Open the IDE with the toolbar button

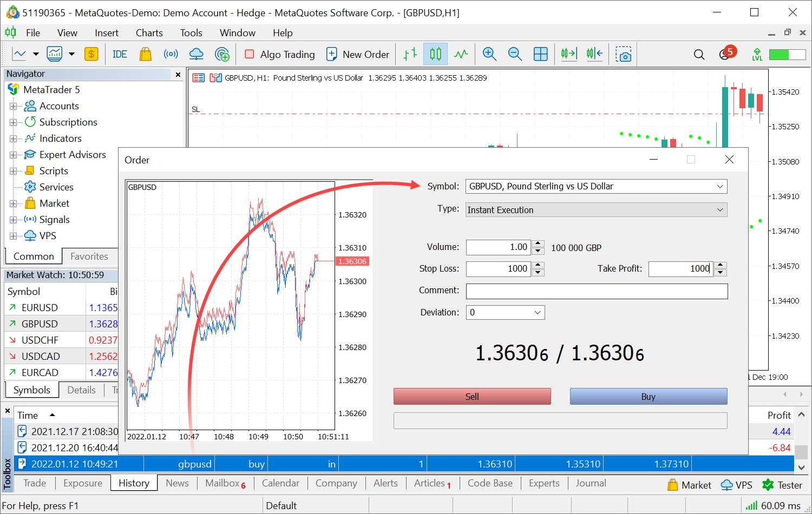click(119, 54)
